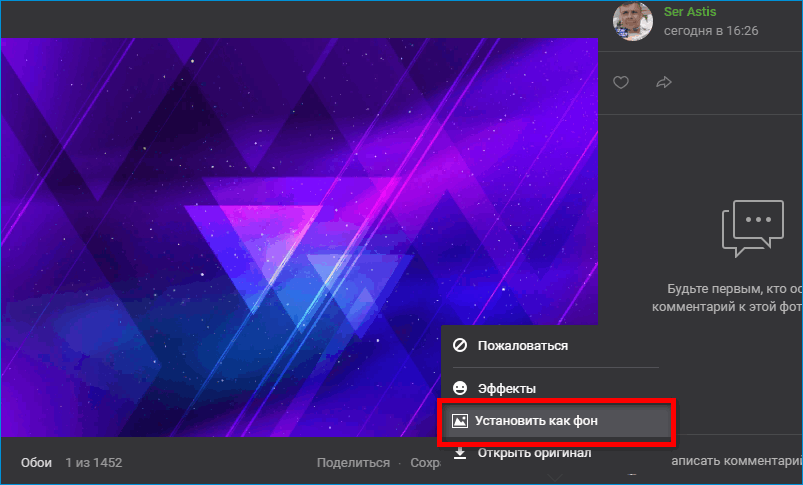Select the comment field at bottom right
The image size is (803, 485).
click(736, 461)
